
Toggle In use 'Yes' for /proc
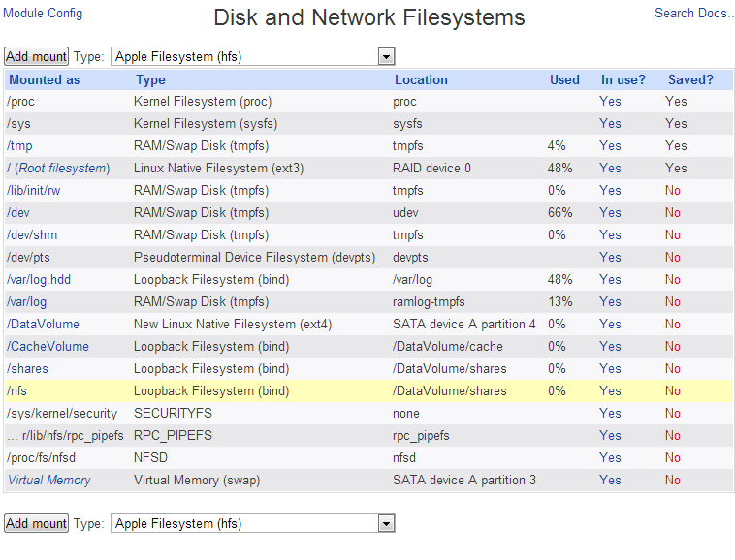(x=610, y=102)
